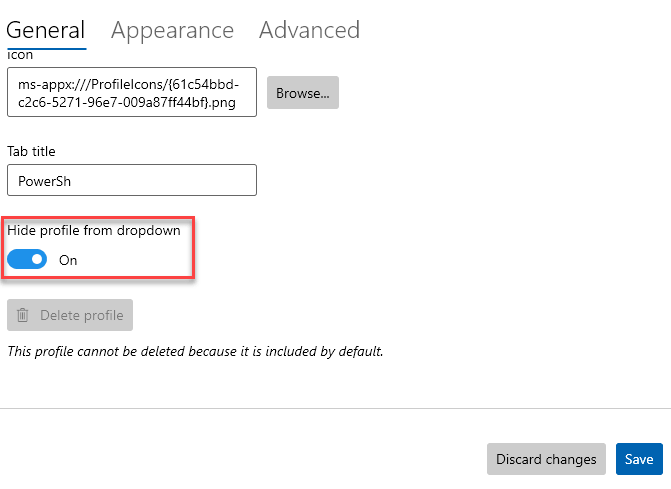Click the blue underline beneath General
This screenshot has width=671, height=489.
46,48
